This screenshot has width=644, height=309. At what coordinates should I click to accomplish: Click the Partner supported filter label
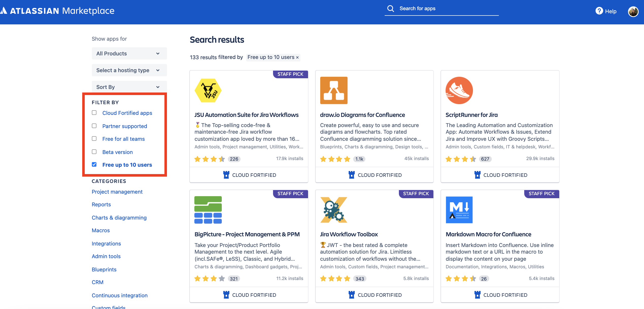[125, 126]
